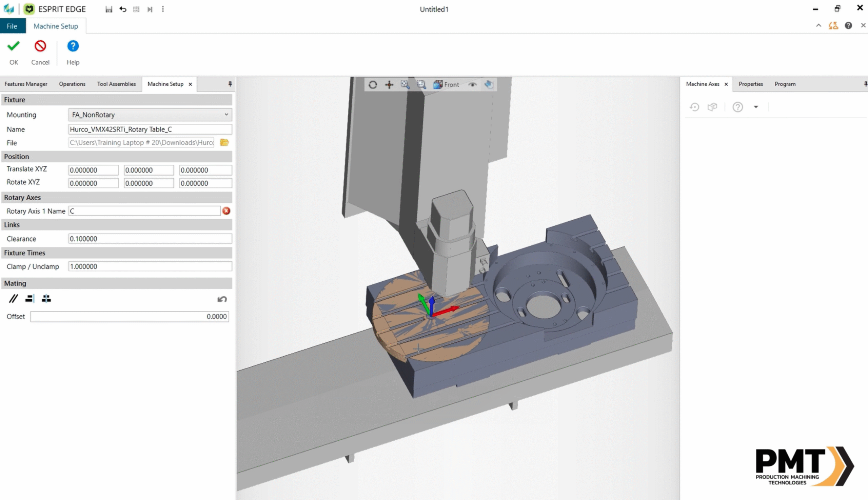The image size is (868, 500).
Task: Open the Program panel tab
Action: [x=785, y=84]
